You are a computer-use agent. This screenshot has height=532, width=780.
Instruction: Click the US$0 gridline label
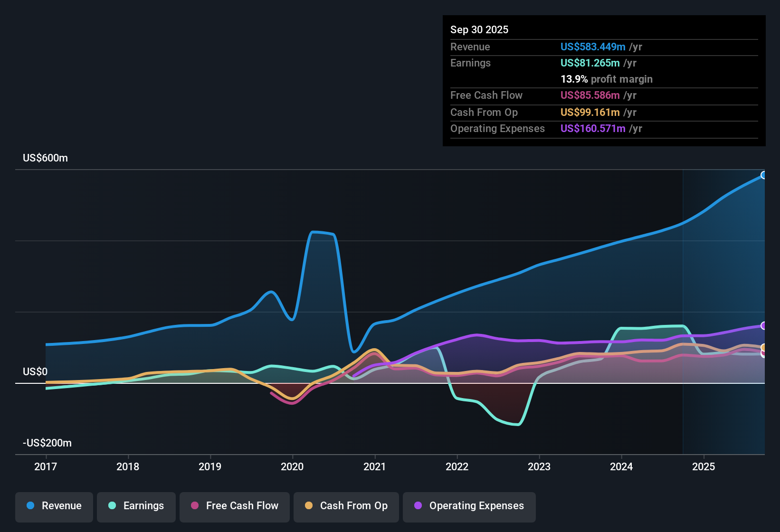[x=35, y=371]
